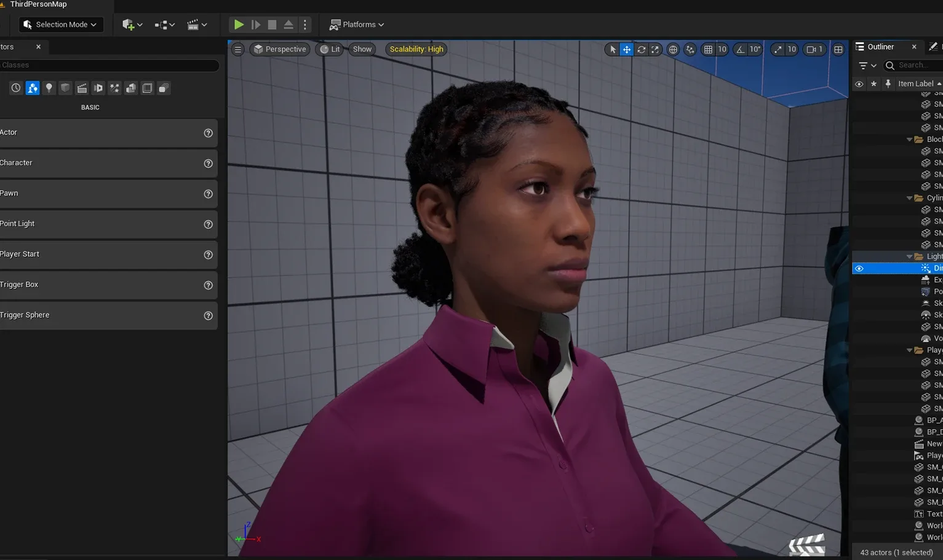943x560 pixels.
Task: Open grid snap size value 10
Action: pyautogui.click(x=722, y=49)
